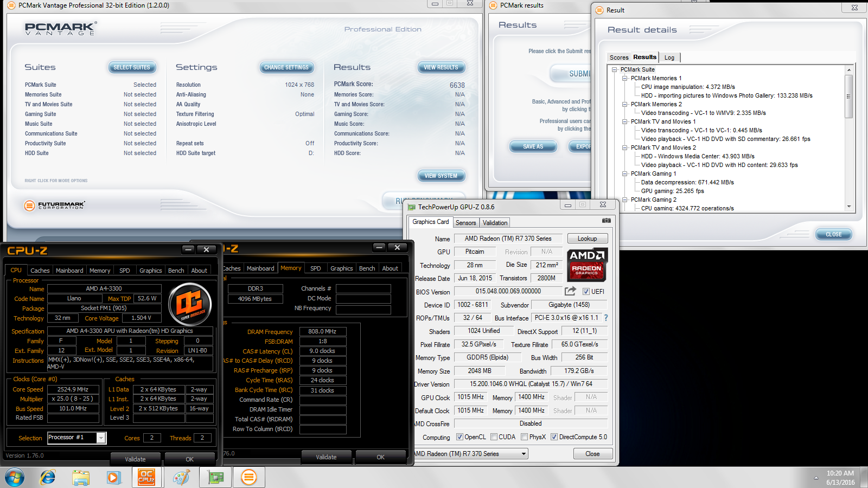868x488 pixels.
Task: Open the SPD tab in the CPU-Z Memory window
Action: tap(316, 268)
